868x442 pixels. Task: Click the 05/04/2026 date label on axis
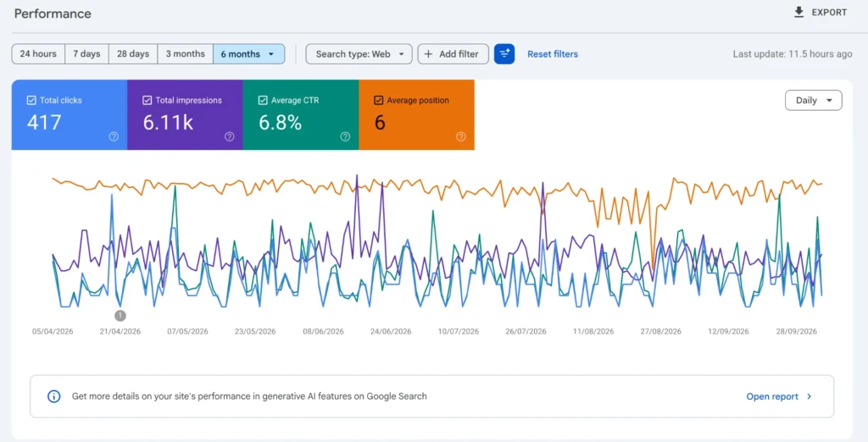click(x=53, y=331)
